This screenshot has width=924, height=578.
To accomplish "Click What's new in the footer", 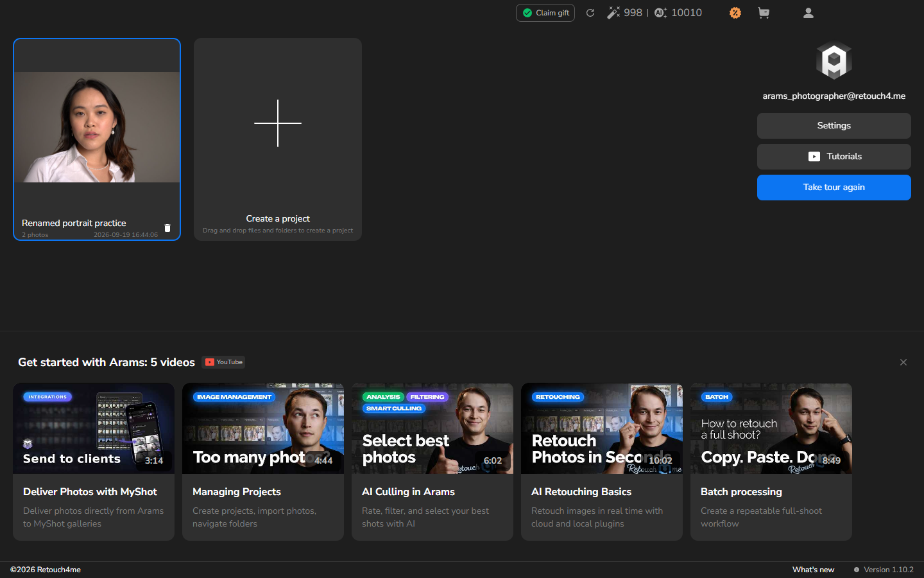I will pyautogui.click(x=813, y=570).
